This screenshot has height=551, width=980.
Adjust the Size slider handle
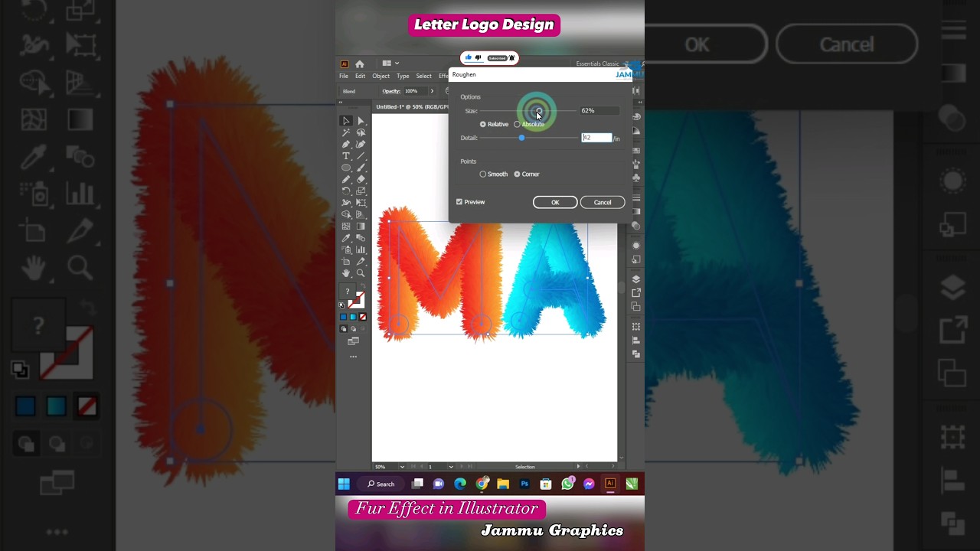pyautogui.click(x=537, y=112)
